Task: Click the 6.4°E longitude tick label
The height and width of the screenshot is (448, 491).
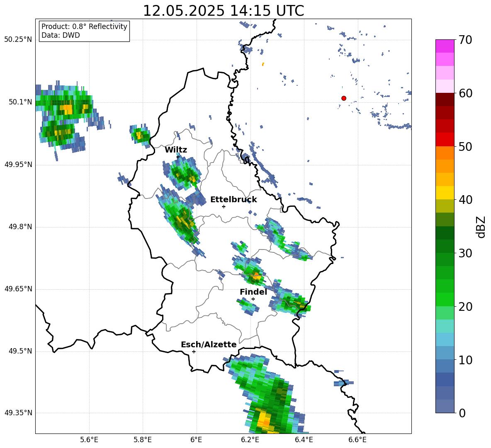Action: 304,440
